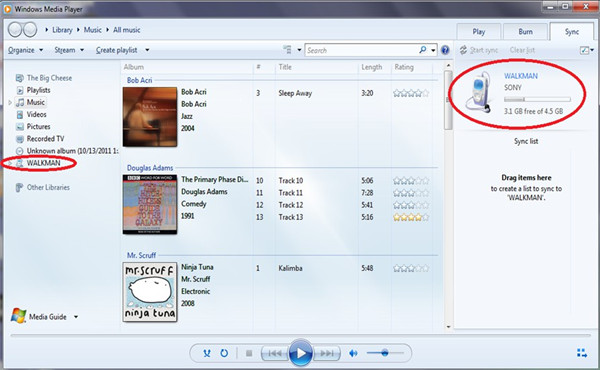Open the search options dropdown arrow
Image resolution: width=600 pixels, height=370 pixels.
[433, 50]
